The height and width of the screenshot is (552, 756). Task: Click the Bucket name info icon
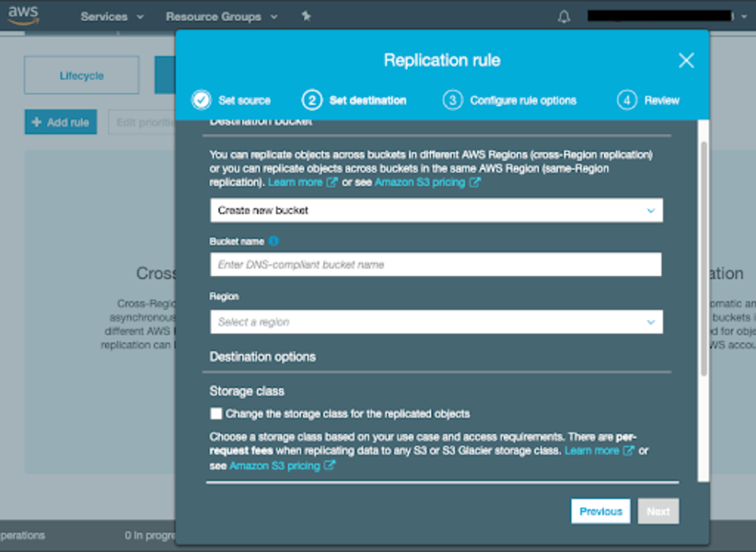273,241
